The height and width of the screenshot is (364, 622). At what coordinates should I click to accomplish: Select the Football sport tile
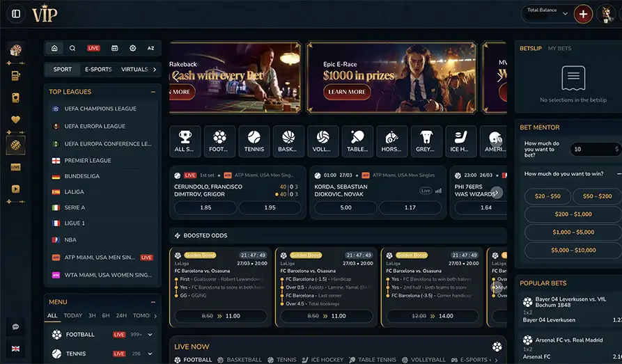coord(219,141)
